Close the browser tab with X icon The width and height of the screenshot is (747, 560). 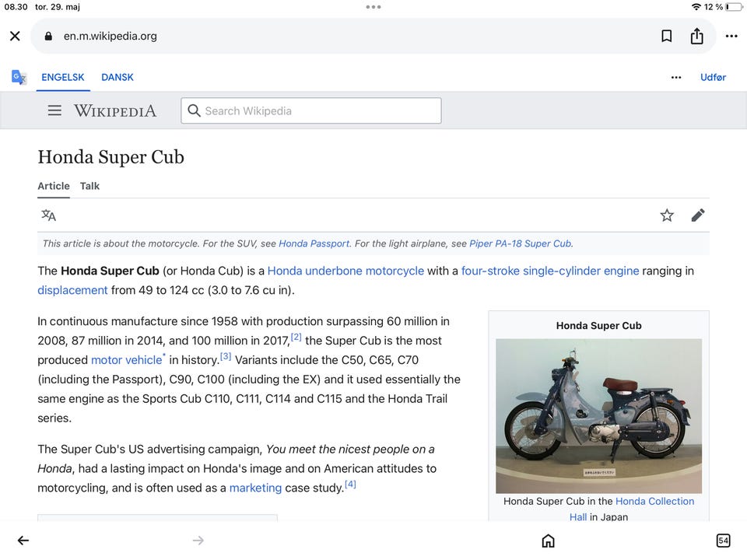tap(15, 36)
